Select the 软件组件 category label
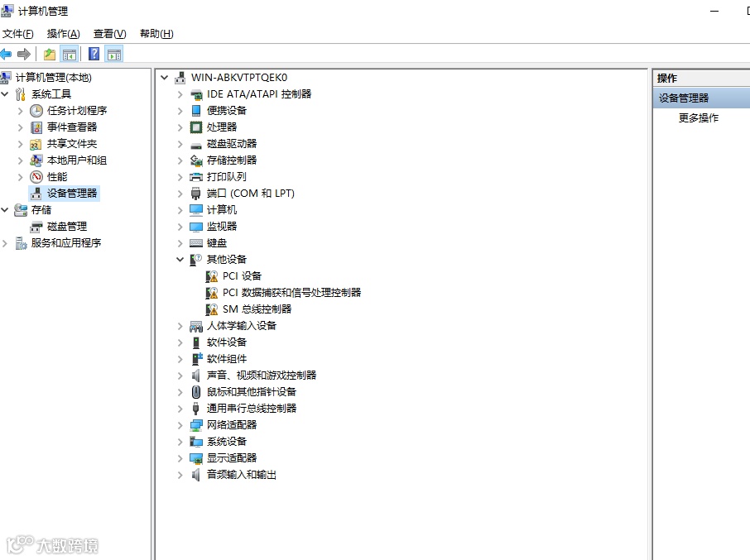Screen dimensions: 750x560 point(227,359)
